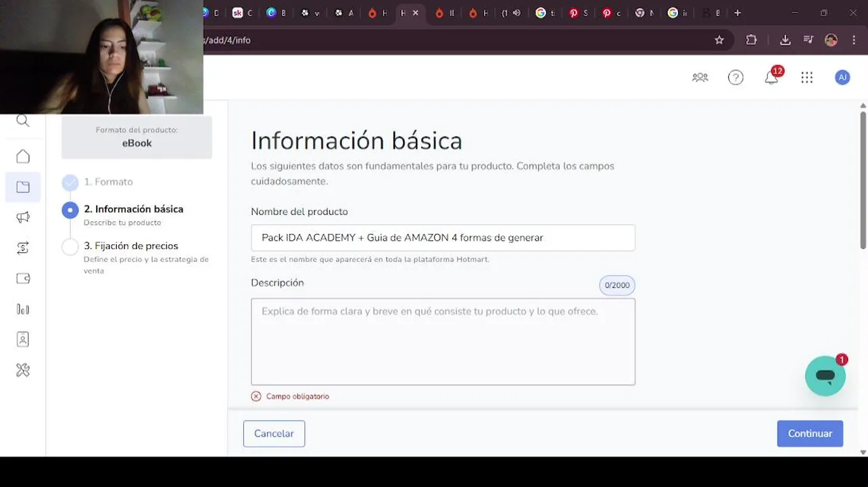868x487 pixels.
Task: Select step 2. Información básica
Action: click(x=122, y=214)
